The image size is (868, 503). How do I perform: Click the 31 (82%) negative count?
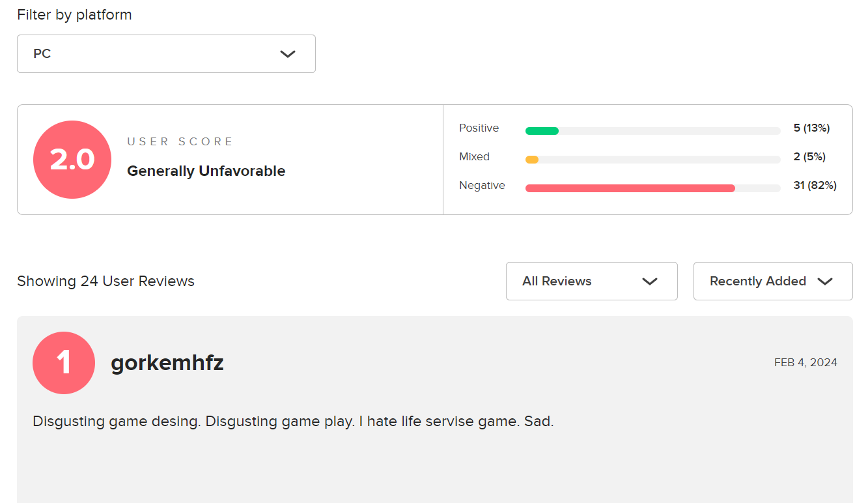[x=815, y=186]
